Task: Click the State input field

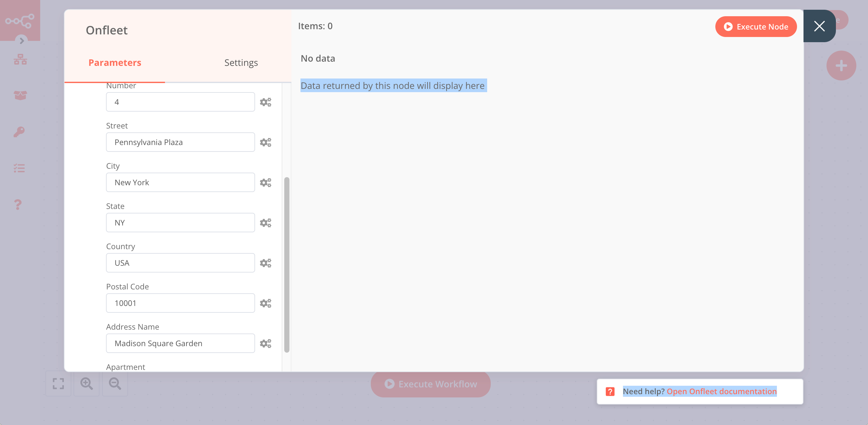Action: [x=180, y=223]
